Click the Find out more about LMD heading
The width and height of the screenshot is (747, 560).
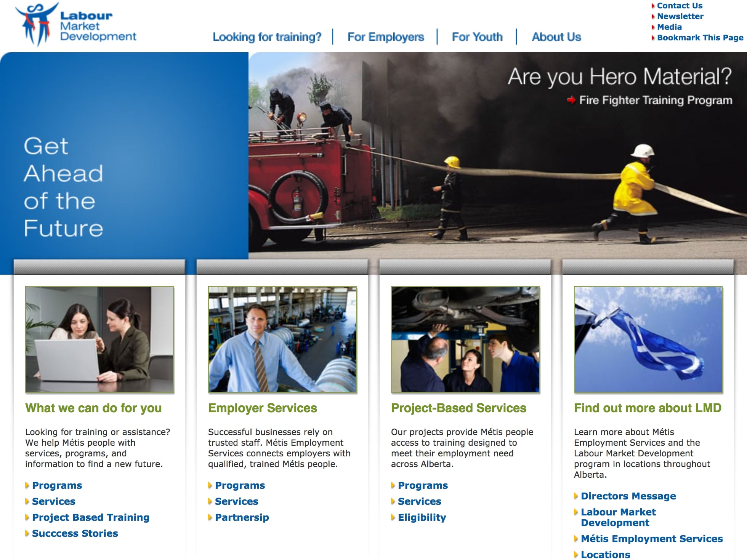(648, 408)
